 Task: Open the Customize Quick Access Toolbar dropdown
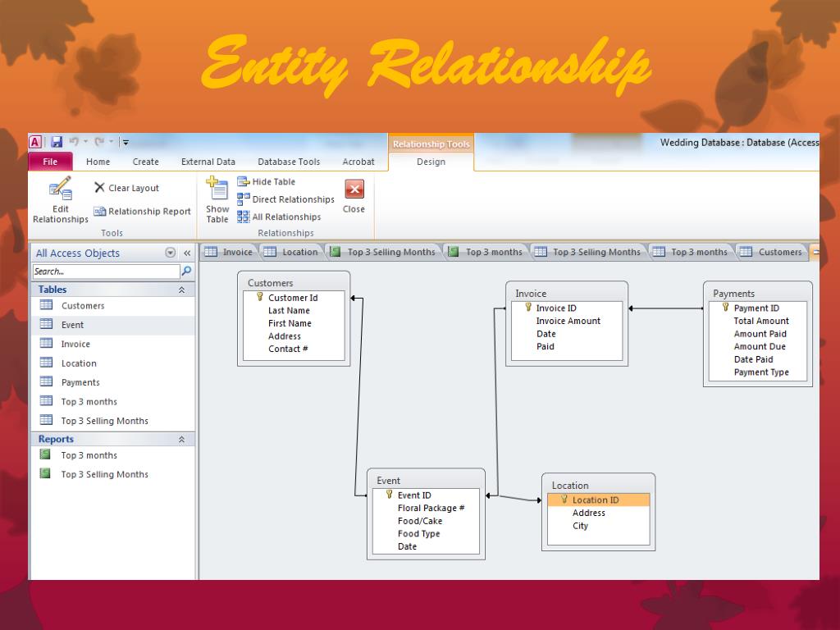click(126, 143)
